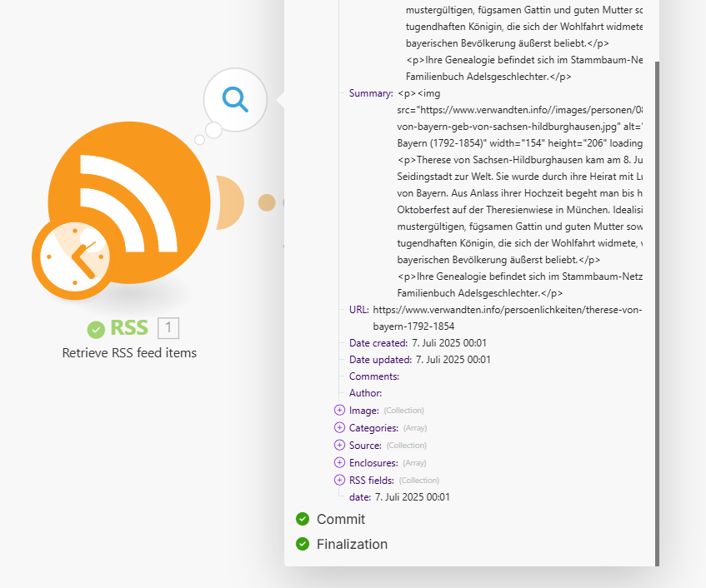The width and height of the screenshot is (706, 588).
Task: Click the connector handle on RSS module's right
Action: [x=230, y=203]
